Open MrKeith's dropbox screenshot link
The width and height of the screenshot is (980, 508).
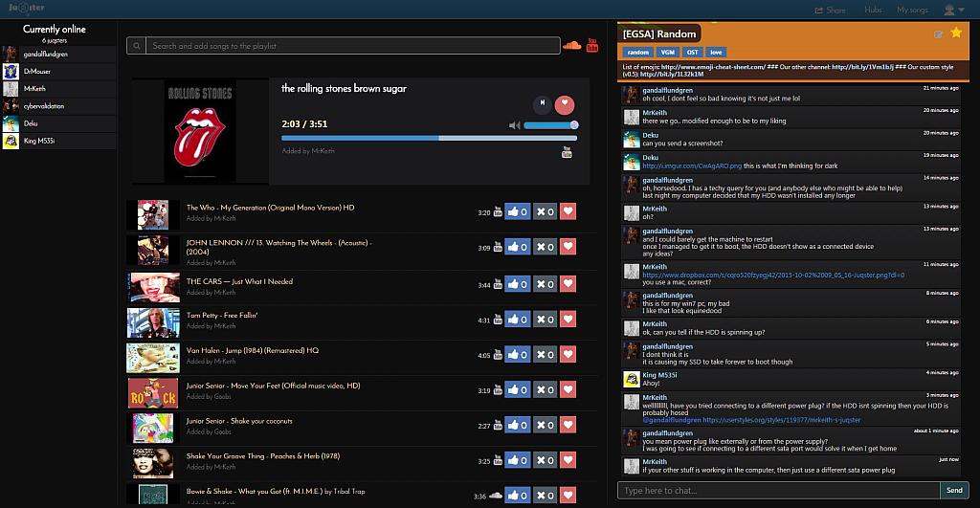point(773,275)
